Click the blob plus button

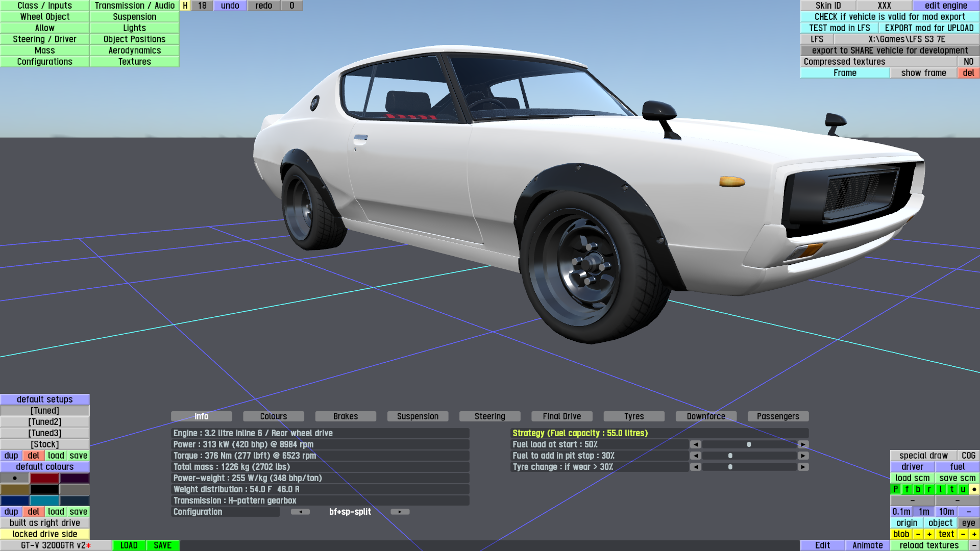[929, 534]
